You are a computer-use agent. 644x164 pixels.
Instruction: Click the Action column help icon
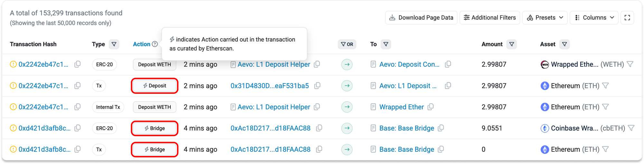pyautogui.click(x=155, y=44)
